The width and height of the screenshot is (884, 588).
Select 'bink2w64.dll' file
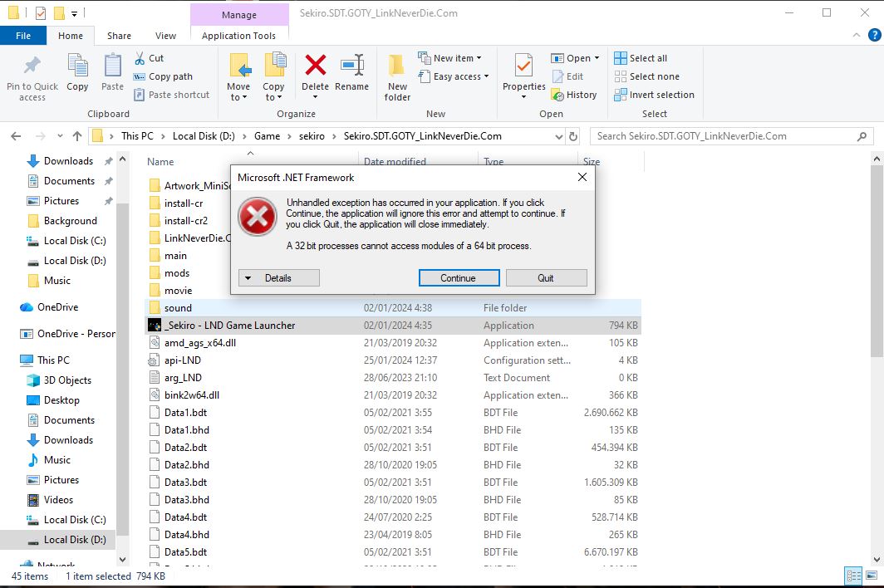pos(393,395)
